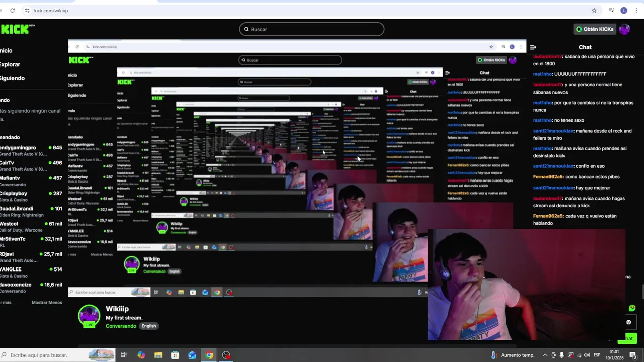Screen dimensions: 644x362
Task: Bookmark this page with the star icon
Action: tap(594, 10)
